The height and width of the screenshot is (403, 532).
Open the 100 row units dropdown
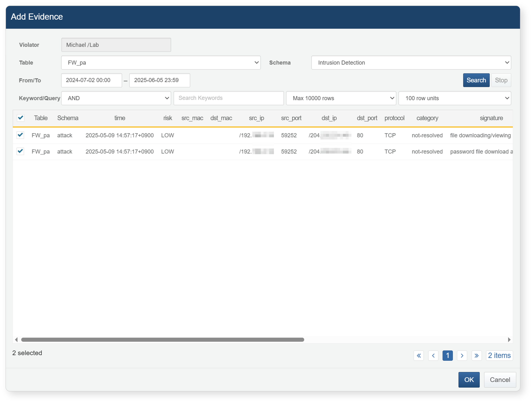pyautogui.click(x=455, y=98)
